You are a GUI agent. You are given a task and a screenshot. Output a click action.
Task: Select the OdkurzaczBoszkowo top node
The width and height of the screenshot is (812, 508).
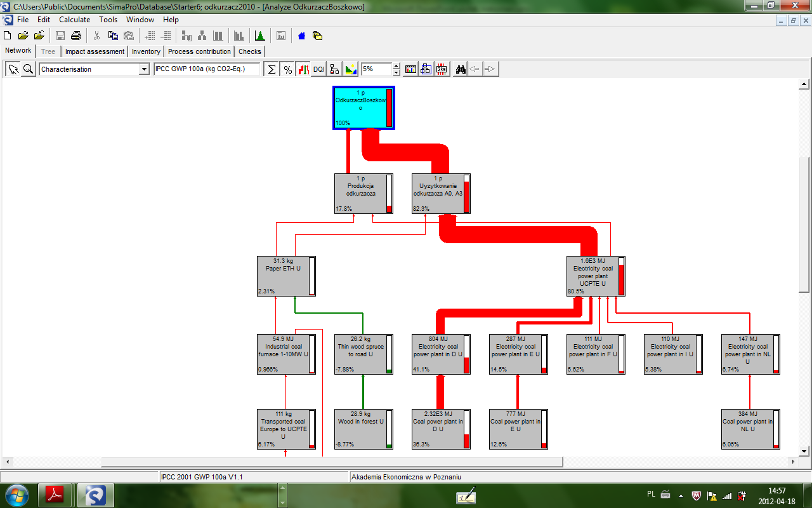(x=364, y=108)
